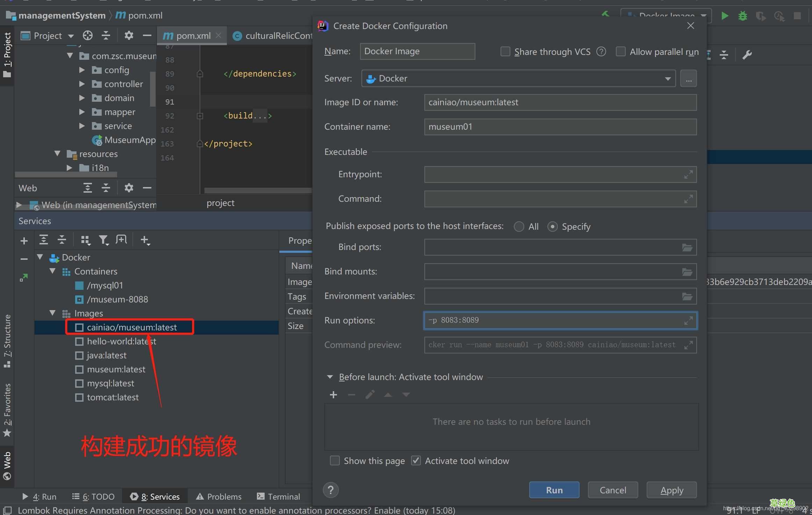
Task: Select the All radio button for ports
Action: 519,227
